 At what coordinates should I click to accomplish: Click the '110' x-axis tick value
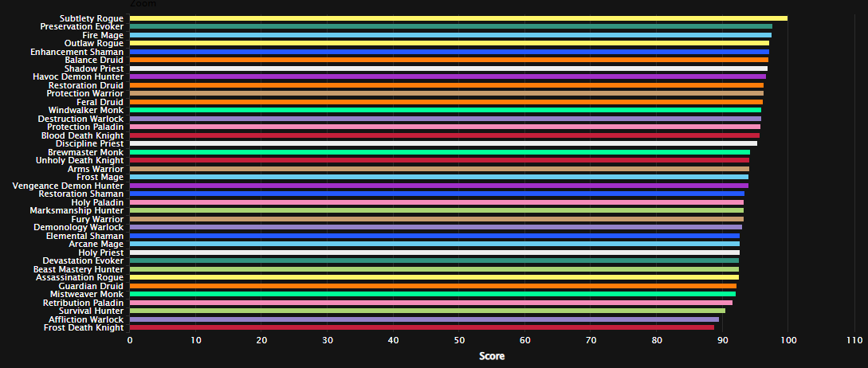click(x=854, y=341)
